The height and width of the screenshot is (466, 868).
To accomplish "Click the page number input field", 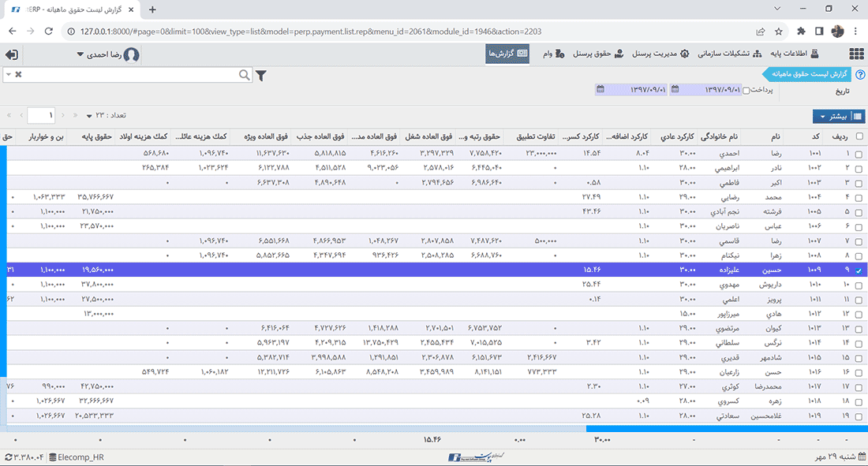I will pyautogui.click(x=41, y=115).
